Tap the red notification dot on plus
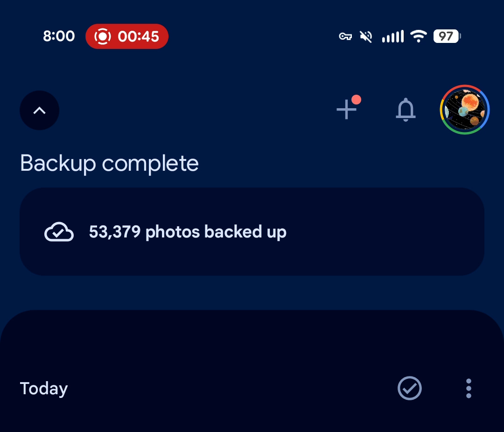504x432 pixels. pos(357,99)
